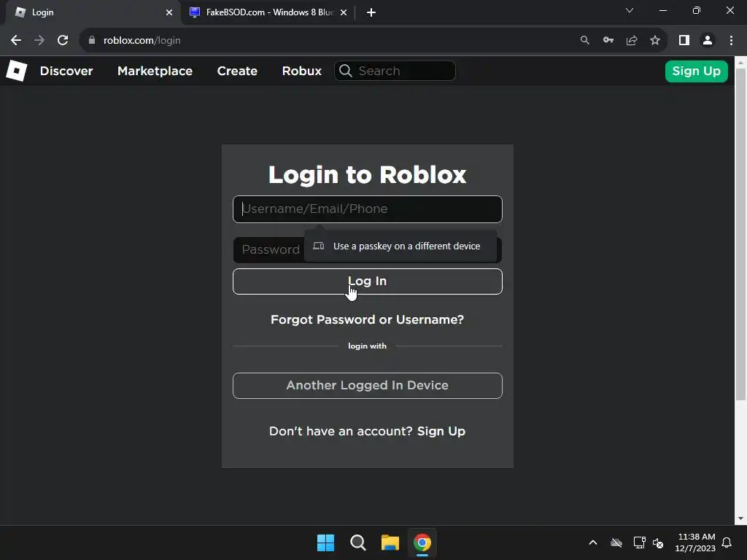
Task: Close the FakeBSOD.com tab
Action: click(x=344, y=12)
